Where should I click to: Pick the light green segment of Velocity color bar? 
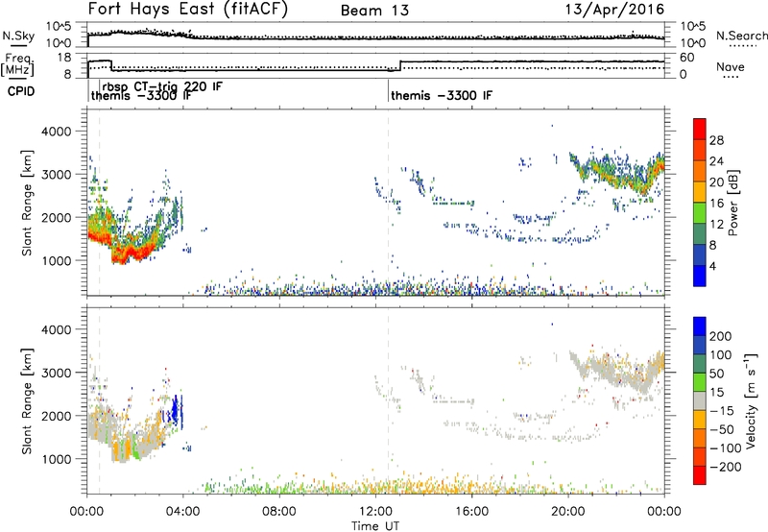pos(700,381)
